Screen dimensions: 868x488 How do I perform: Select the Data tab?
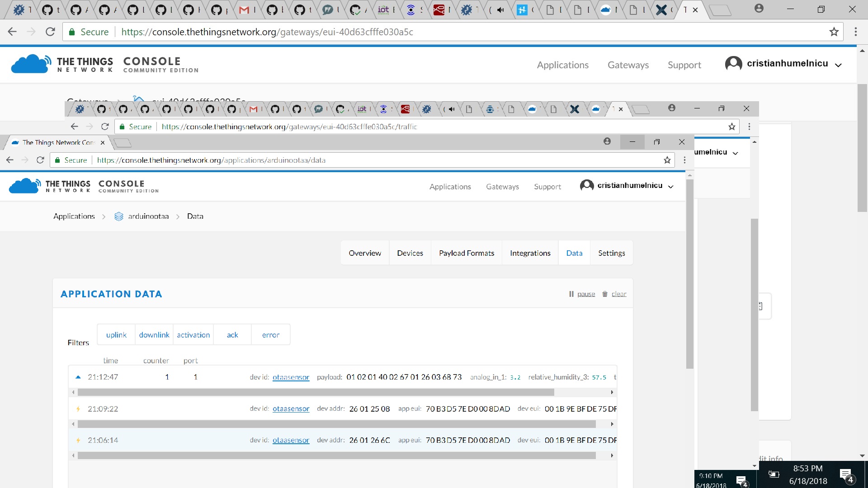pyautogui.click(x=574, y=253)
